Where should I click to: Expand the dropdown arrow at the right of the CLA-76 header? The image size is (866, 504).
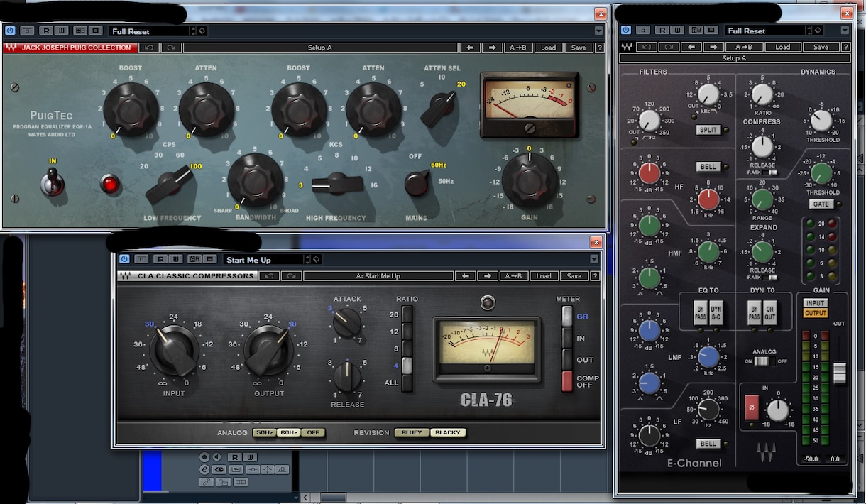595,260
